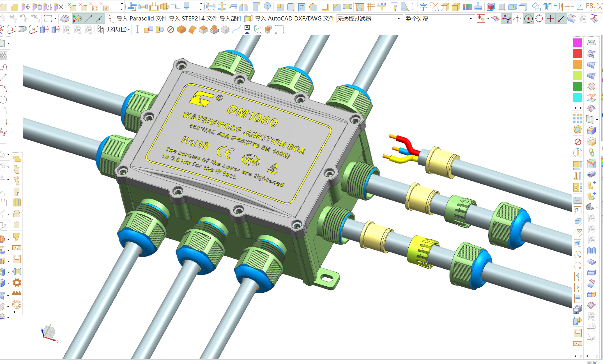The image size is (603, 364).
Task: Click the WCS orientation axes icon
Action: (257, 29)
